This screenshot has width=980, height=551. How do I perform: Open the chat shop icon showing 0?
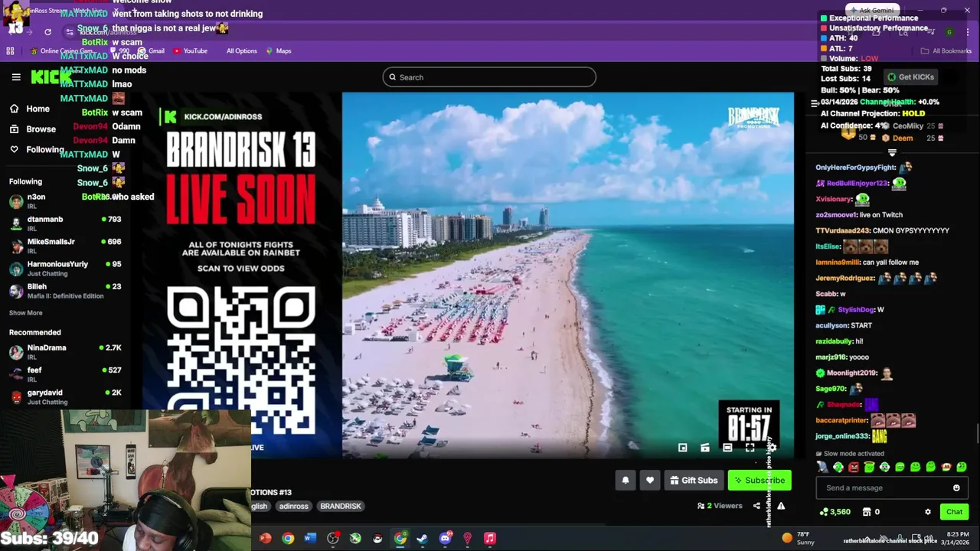tap(871, 512)
